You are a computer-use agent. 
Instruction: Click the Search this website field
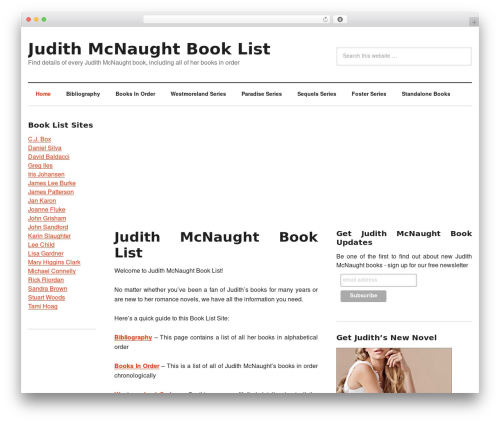click(x=404, y=56)
